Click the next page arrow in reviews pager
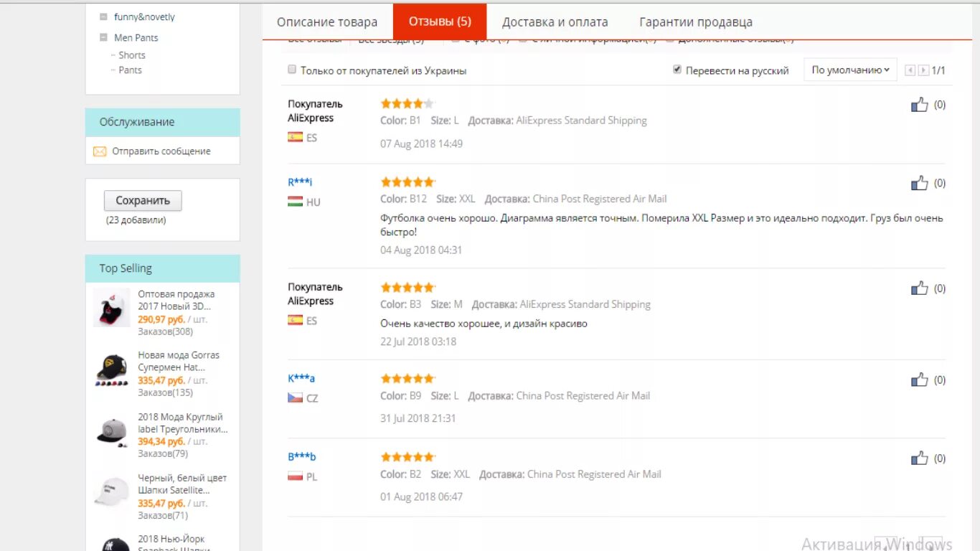 924,70
